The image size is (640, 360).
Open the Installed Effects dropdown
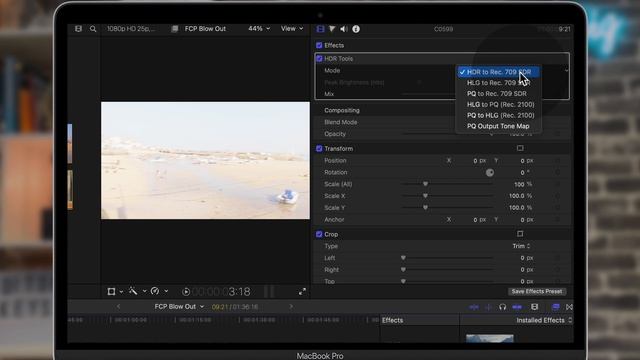point(544,320)
